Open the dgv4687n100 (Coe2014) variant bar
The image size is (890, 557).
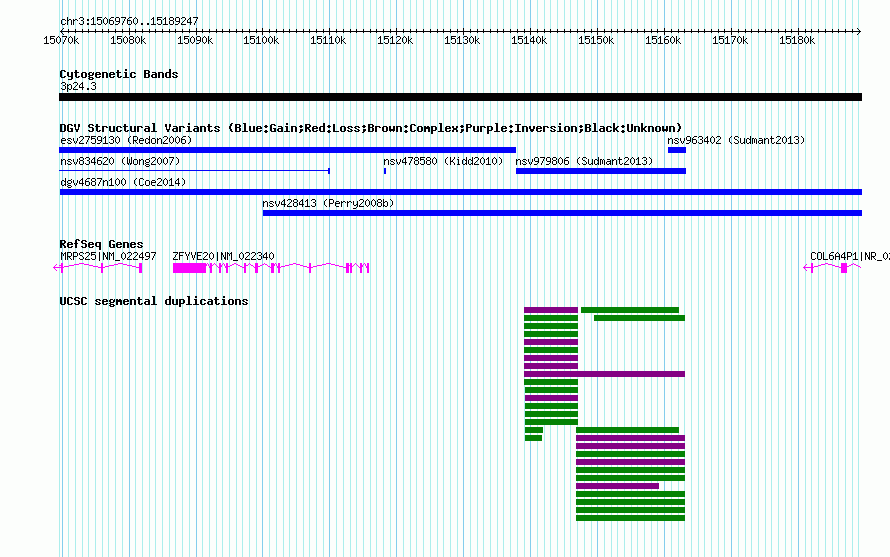click(x=460, y=192)
